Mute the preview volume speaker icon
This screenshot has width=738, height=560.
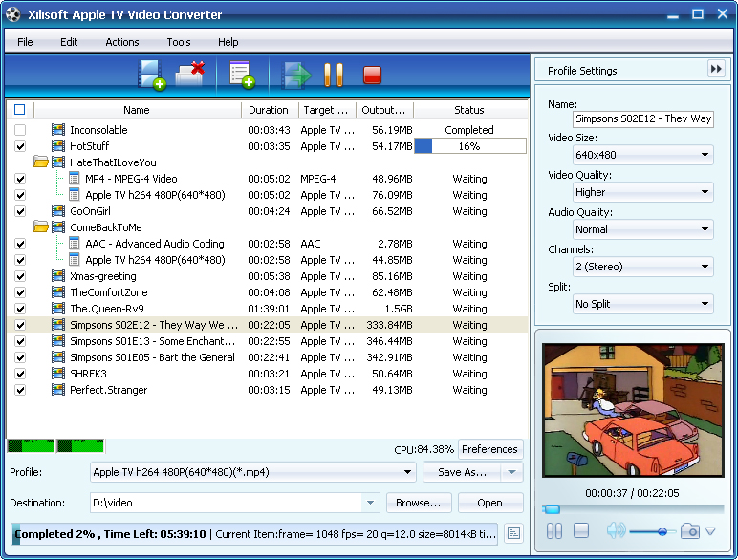point(616,530)
